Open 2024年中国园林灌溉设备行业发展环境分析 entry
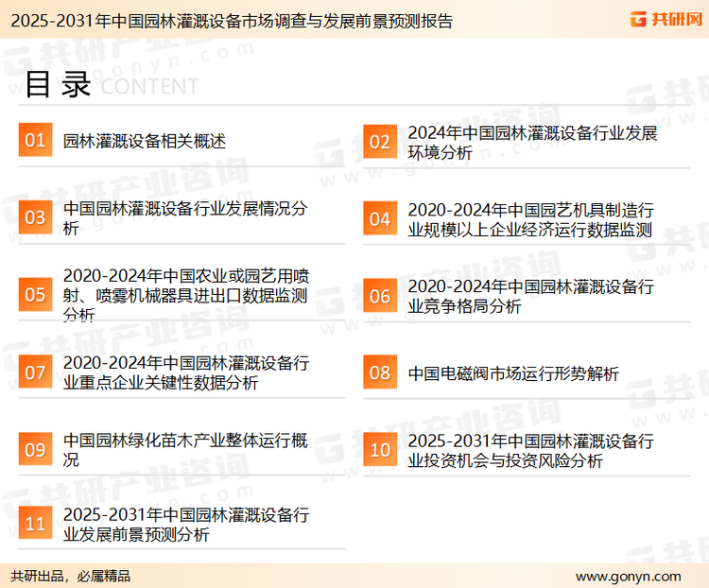Viewport: 709px width, 588px height. tap(532, 143)
